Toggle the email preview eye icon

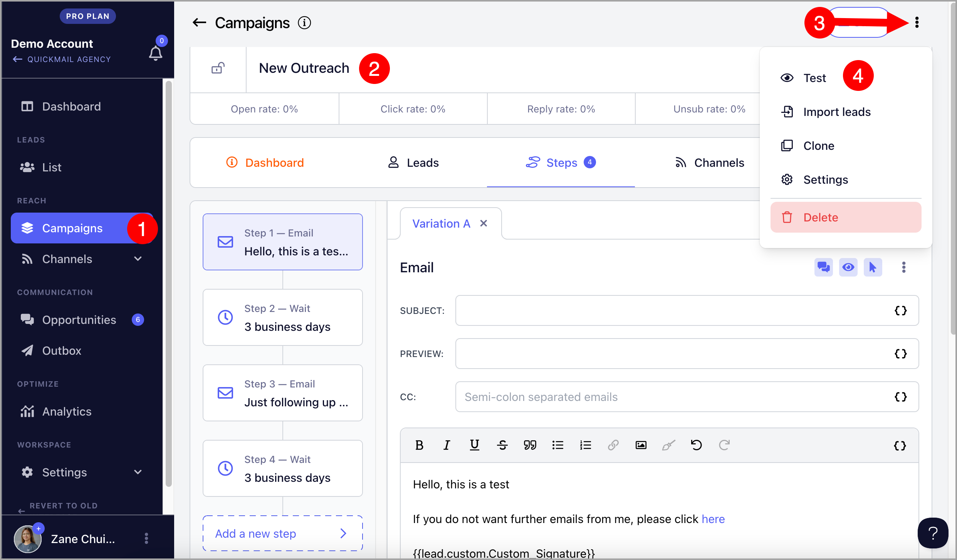tap(848, 267)
